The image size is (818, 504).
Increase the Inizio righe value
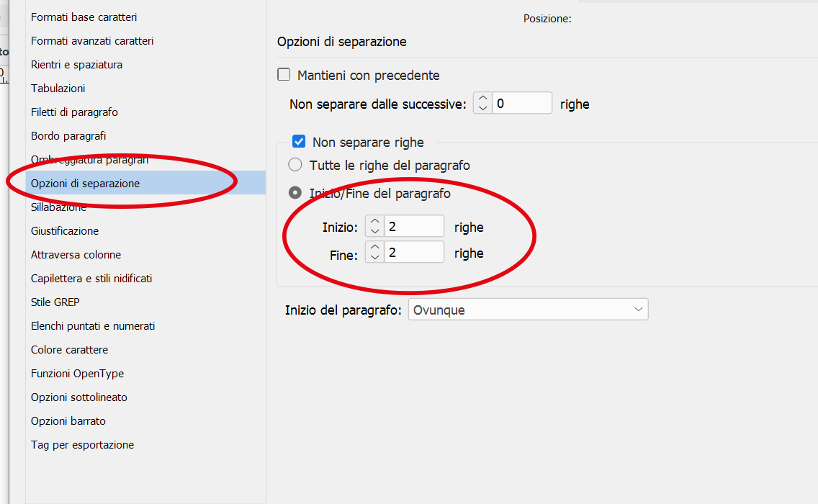click(374, 222)
